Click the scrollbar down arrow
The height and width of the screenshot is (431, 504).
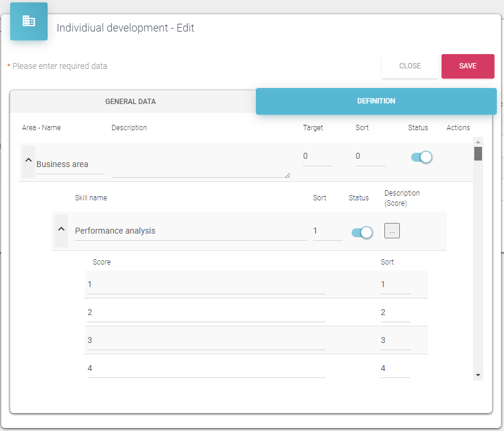[478, 375]
